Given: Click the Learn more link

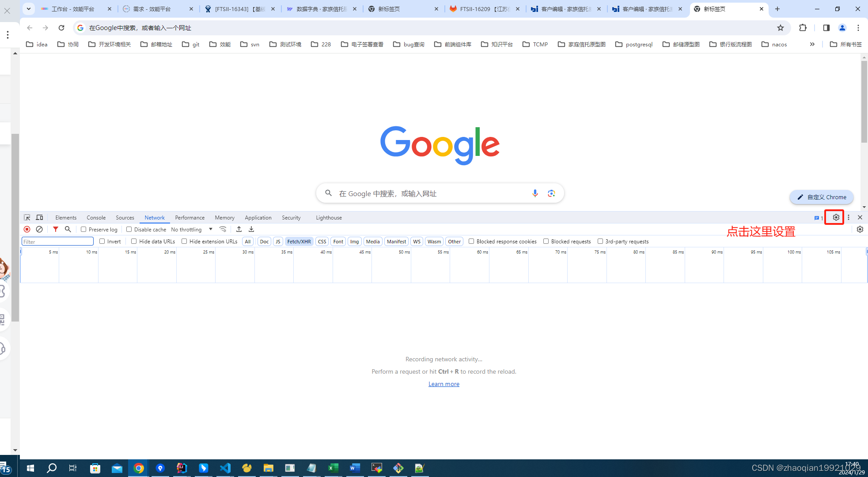Looking at the screenshot, I should pos(443,384).
